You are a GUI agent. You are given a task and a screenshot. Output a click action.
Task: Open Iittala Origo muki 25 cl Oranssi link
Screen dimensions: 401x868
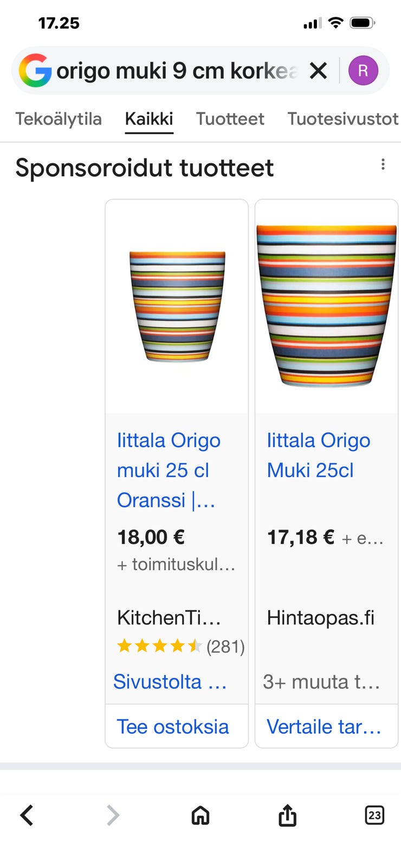[168, 470]
